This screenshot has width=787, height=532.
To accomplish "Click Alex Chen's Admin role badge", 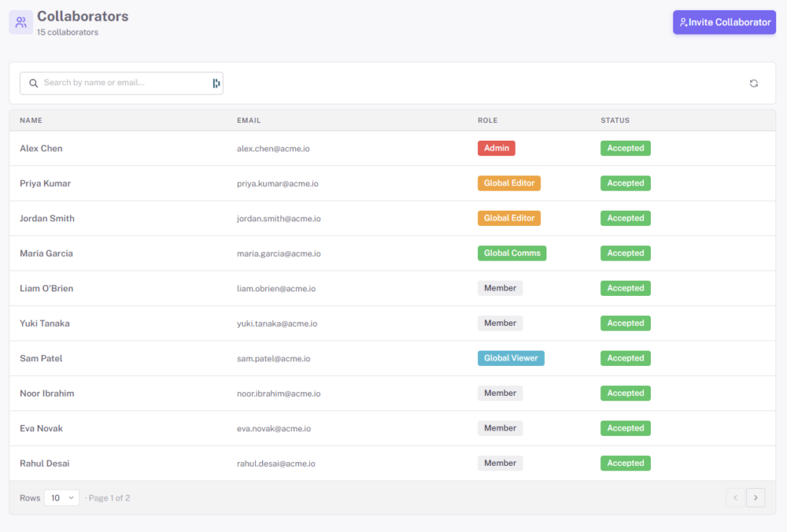I will (496, 148).
